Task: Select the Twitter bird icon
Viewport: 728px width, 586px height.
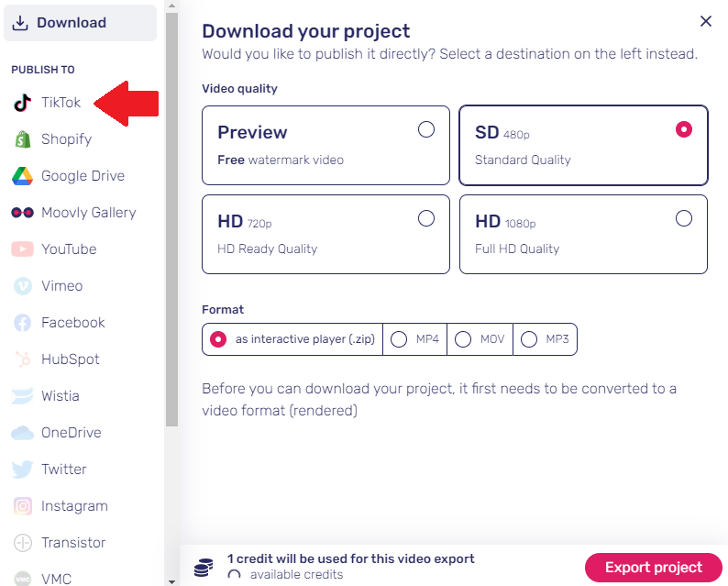Action: pyautogui.click(x=22, y=470)
